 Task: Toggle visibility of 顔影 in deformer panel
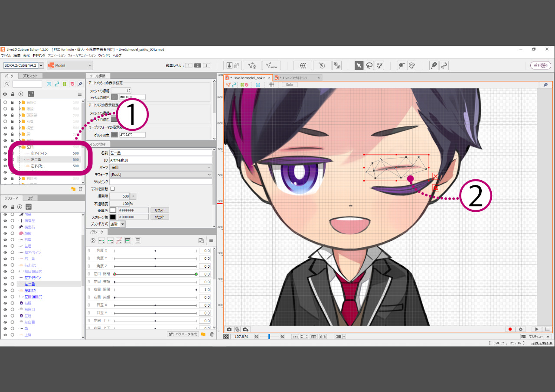pyautogui.click(x=5, y=233)
